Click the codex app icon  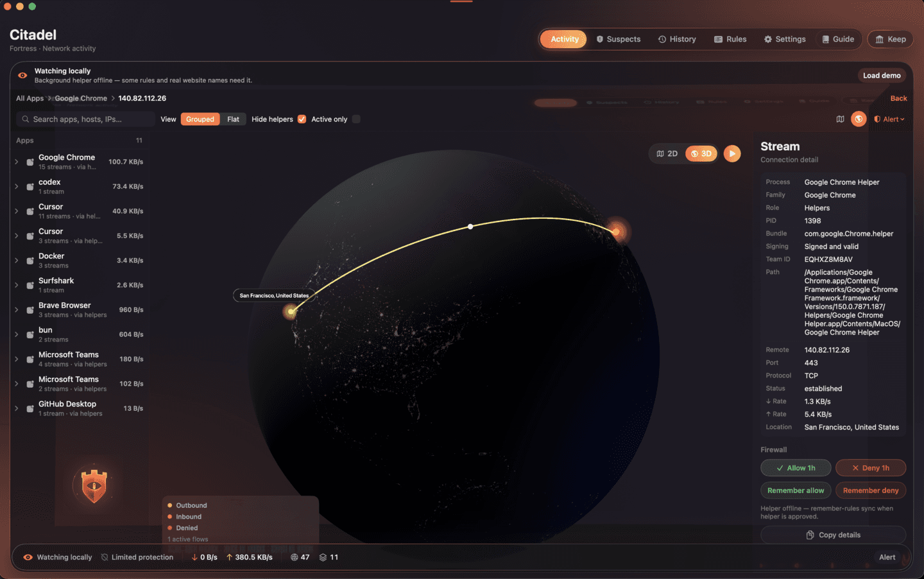tap(30, 187)
